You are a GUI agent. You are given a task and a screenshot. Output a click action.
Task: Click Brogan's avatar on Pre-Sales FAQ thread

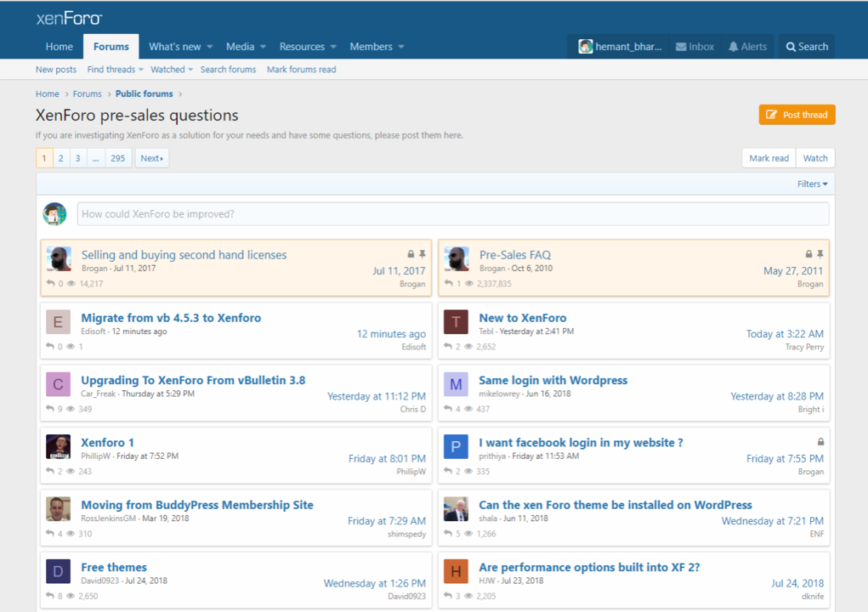[457, 258]
